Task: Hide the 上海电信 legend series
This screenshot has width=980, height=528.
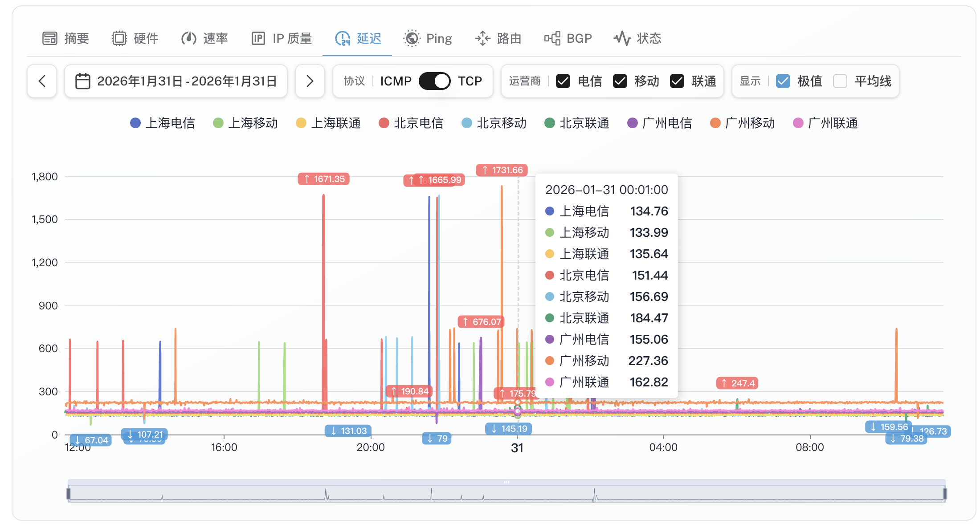Action: click(x=163, y=123)
